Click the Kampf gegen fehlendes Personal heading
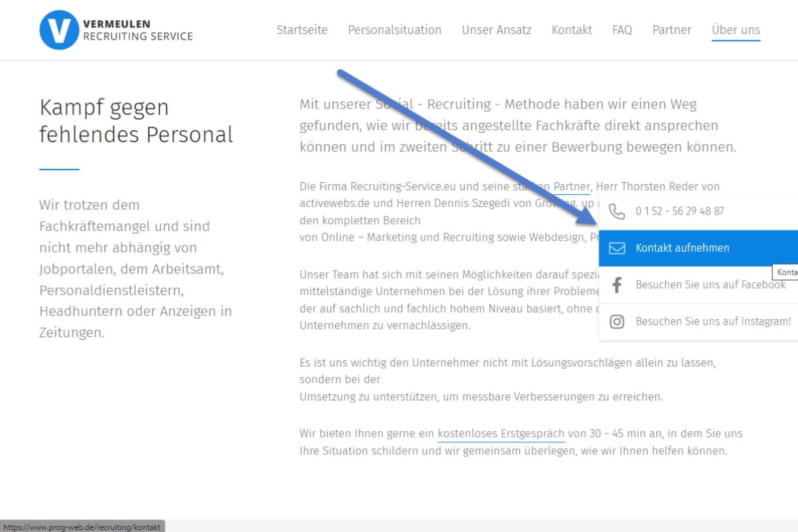Image resolution: width=798 pixels, height=532 pixels. (136, 121)
